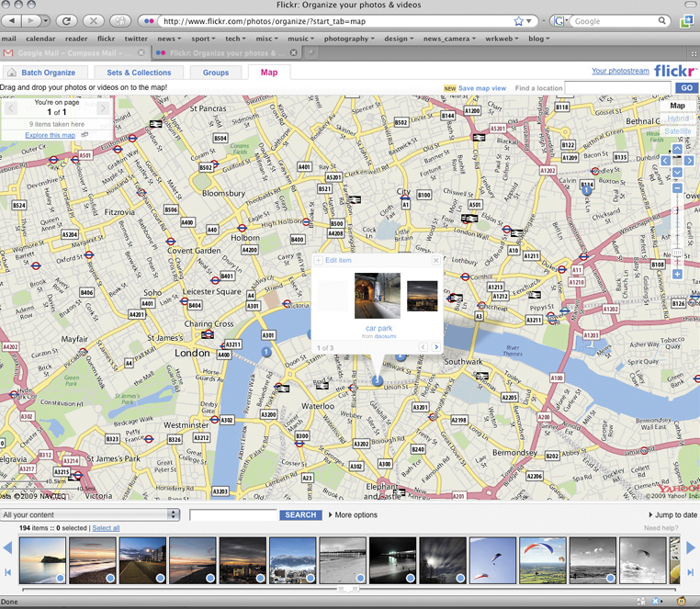The image size is (700, 609).
Task: Click the twitter bookmark
Action: pos(136,39)
